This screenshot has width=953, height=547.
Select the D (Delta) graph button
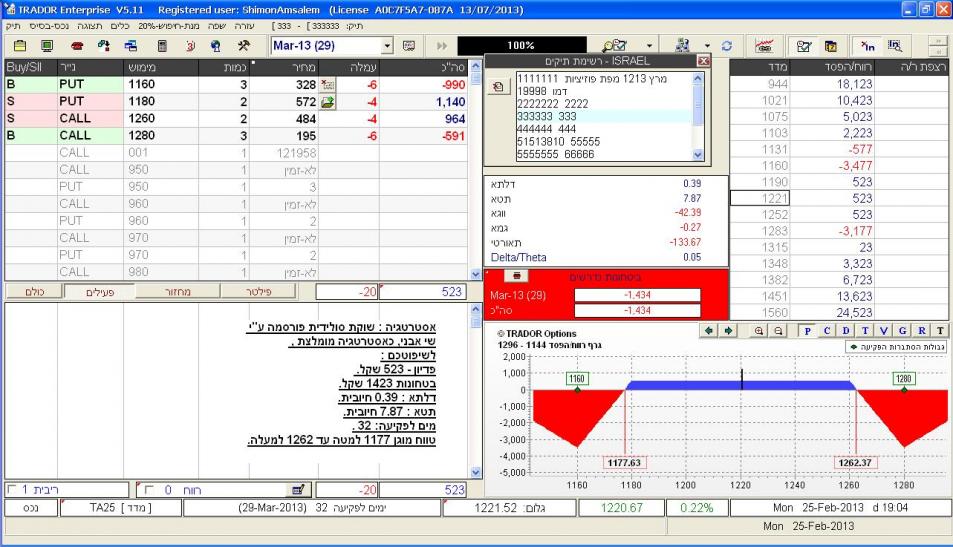pyautogui.click(x=844, y=331)
